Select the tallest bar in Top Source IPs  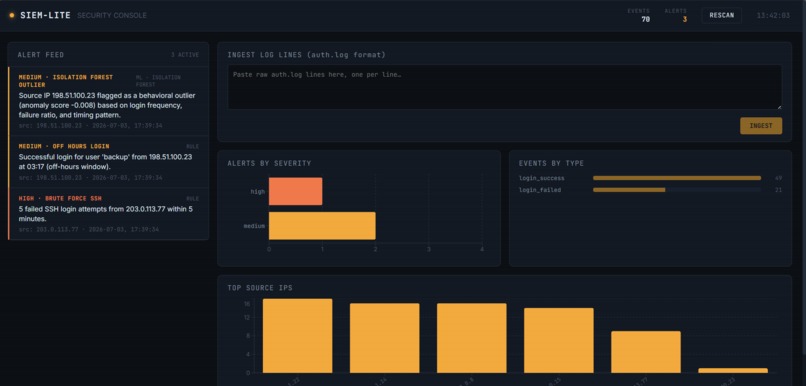[297, 336]
